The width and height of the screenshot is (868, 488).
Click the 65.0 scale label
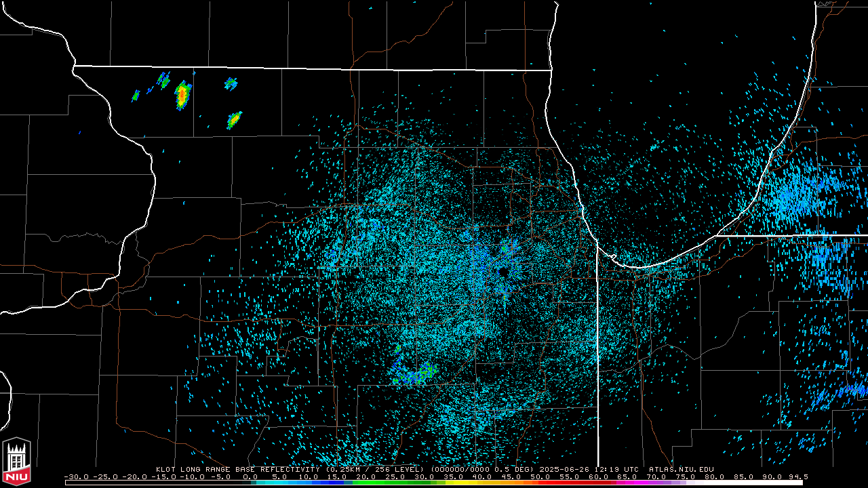click(x=627, y=476)
